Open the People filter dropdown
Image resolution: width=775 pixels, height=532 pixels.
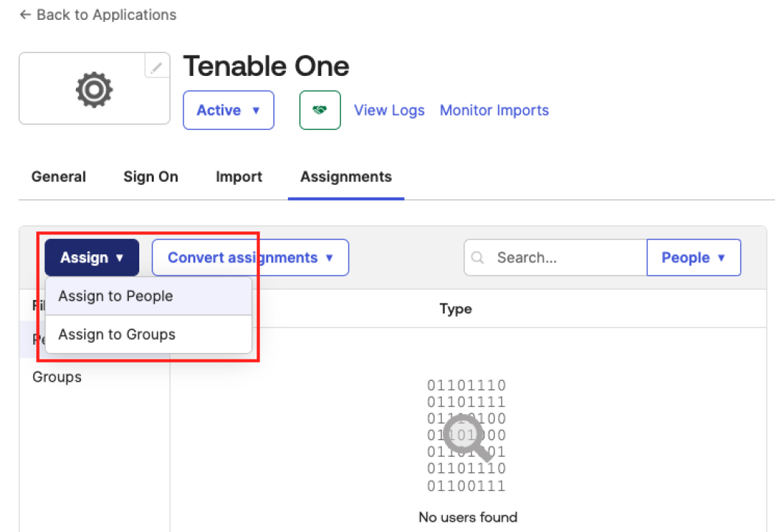693,258
